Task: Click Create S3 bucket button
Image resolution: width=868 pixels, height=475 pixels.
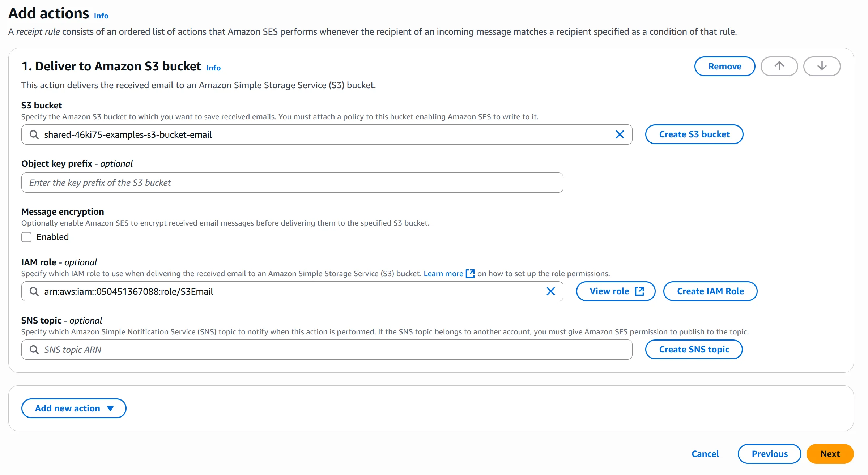Action: [694, 134]
